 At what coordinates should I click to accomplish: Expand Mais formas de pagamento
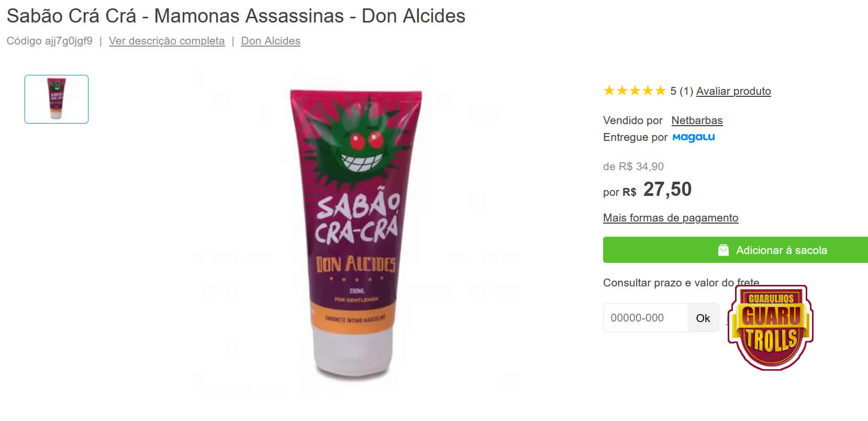[x=671, y=218]
